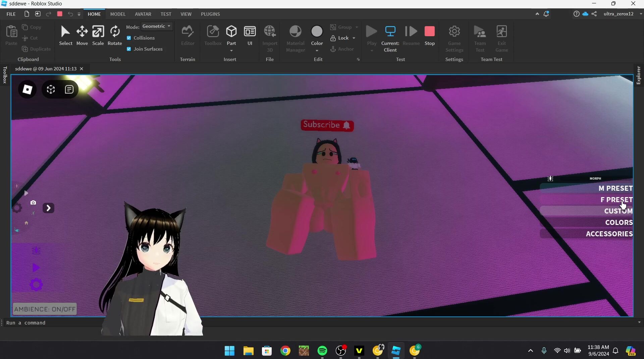644x359 pixels.
Task: Toggle AMBIENCE: ON/OFF button
Action: coord(45,309)
